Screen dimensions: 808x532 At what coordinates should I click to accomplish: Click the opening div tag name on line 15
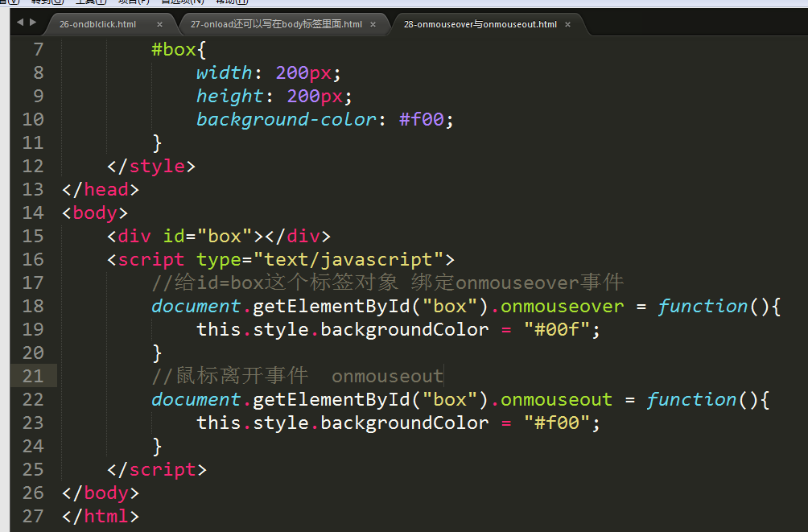click(134, 236)
